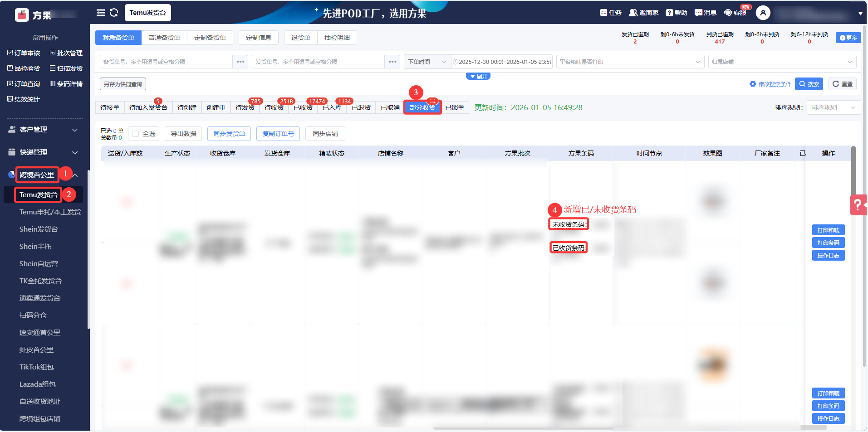The width and height of the screenshot is (868, 432).
Task: Open the 归属店铺 dropdown
Action: 782,62
